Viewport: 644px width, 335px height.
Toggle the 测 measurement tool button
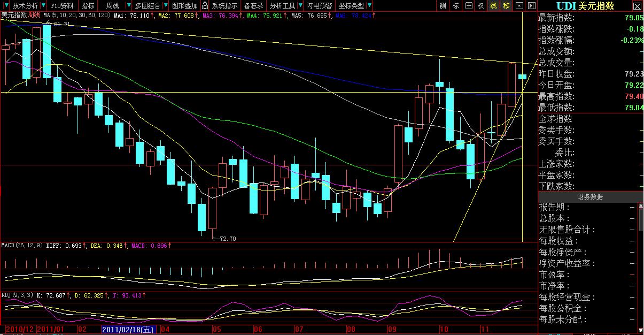coord(443,6)
